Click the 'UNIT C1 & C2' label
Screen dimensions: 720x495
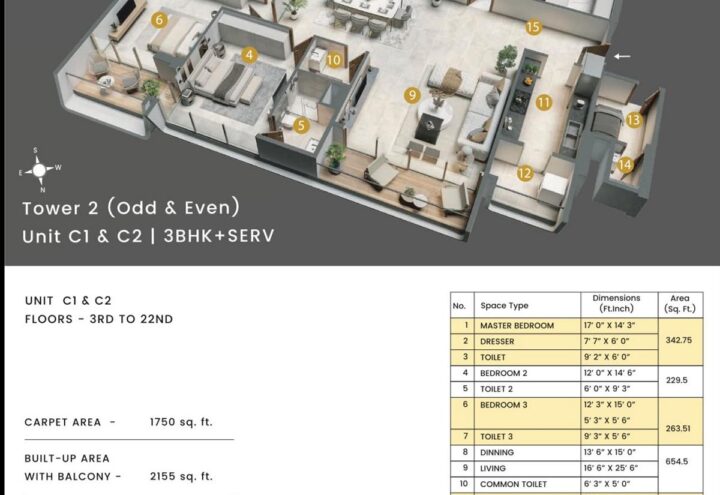(x=68, y=301)
